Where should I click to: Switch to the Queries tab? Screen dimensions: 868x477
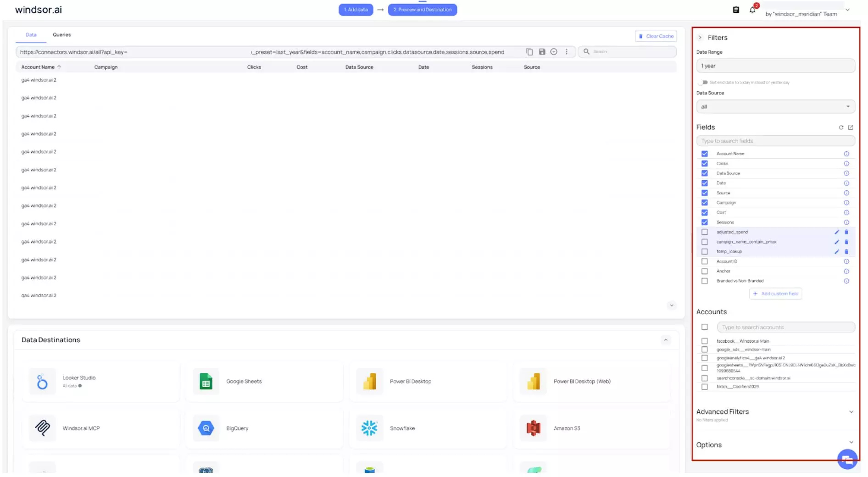pyautogui.click(x=61, y=35)
